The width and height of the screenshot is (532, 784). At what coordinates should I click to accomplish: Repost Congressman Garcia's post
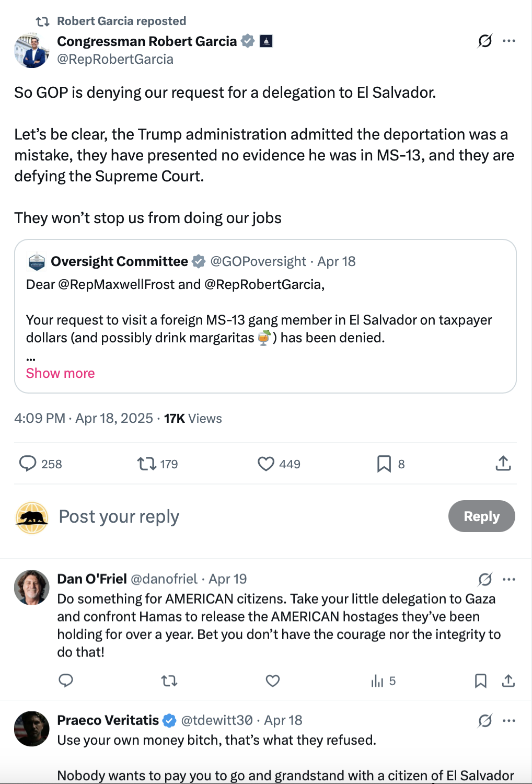coord(147,464)
